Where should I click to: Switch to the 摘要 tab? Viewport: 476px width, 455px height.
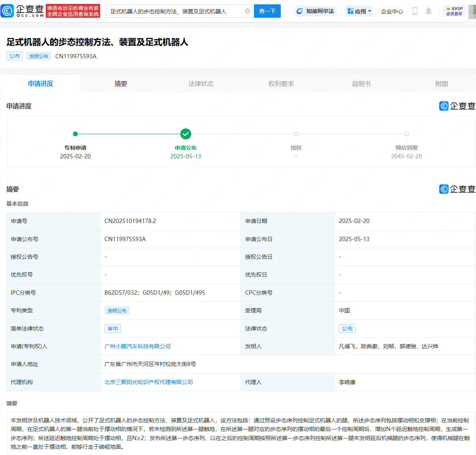[x=121, y=84]
